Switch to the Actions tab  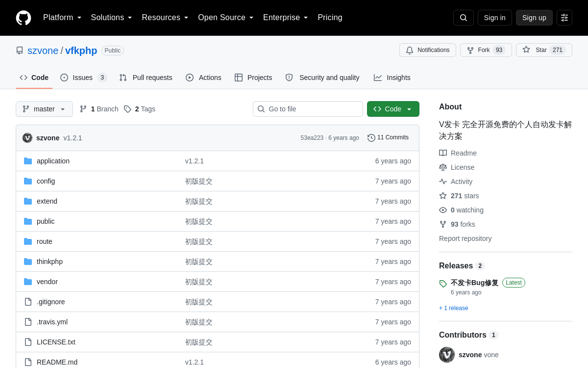(x=203, y=78)
